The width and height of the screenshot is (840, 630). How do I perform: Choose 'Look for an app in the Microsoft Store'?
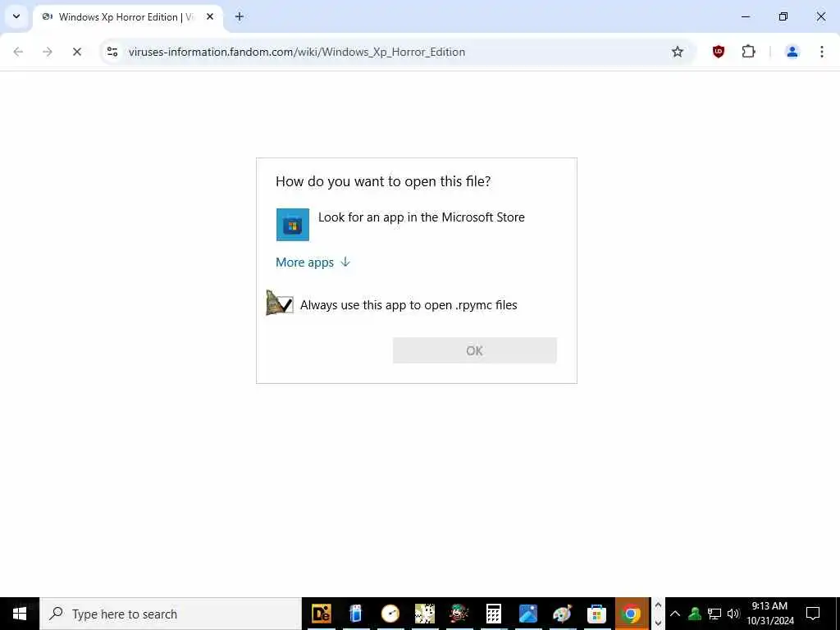pyautogui.click(x=421, y=217)
